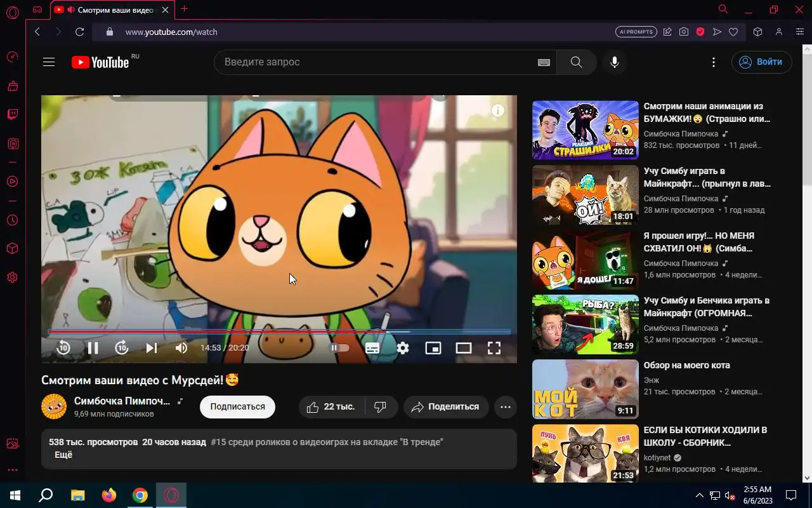Play the next video

(x=151, y=347)
